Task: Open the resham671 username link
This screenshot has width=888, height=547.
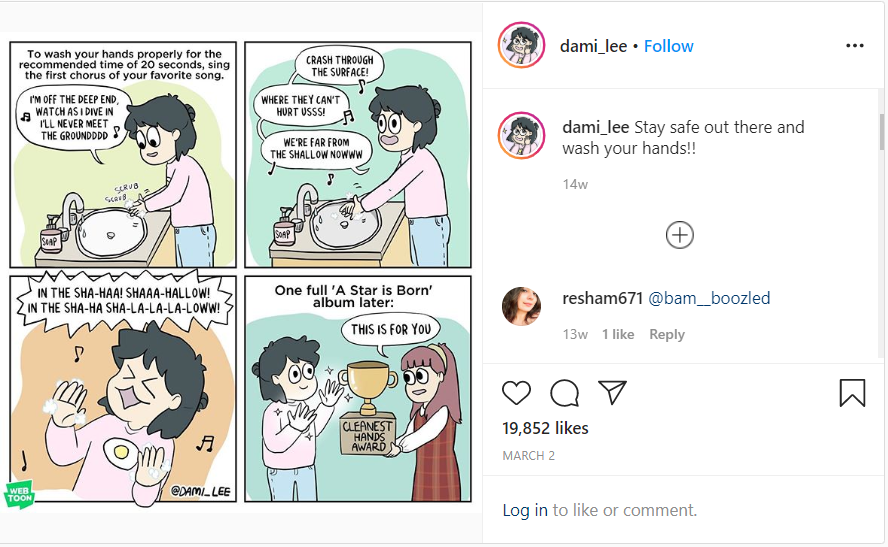Action: [602, 298]
